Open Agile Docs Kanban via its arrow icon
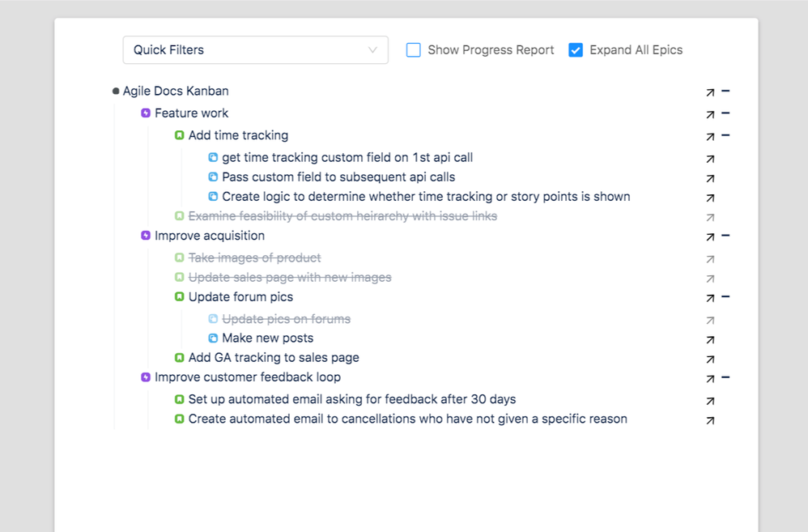The height and width of the screenshot is (532, 808). (710, 91)
